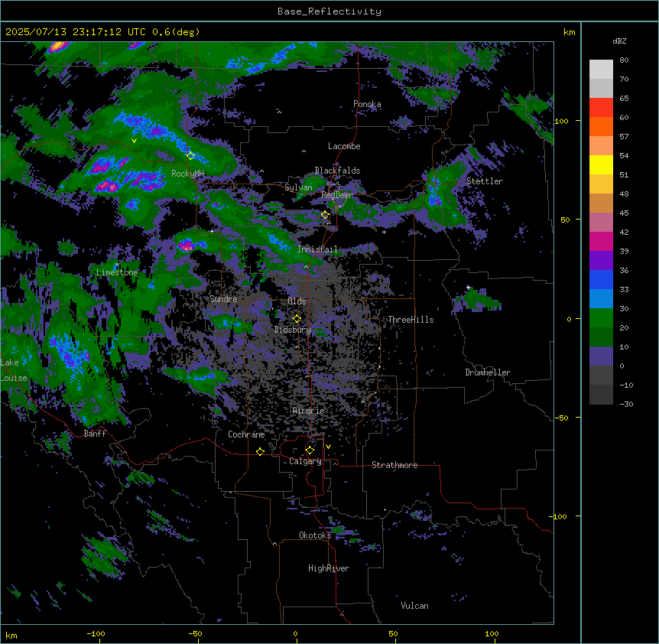Click the 45 value on dBZ scale
Image resolution: width=659 pixels, height=644 pixels.
tap(624, 213)
